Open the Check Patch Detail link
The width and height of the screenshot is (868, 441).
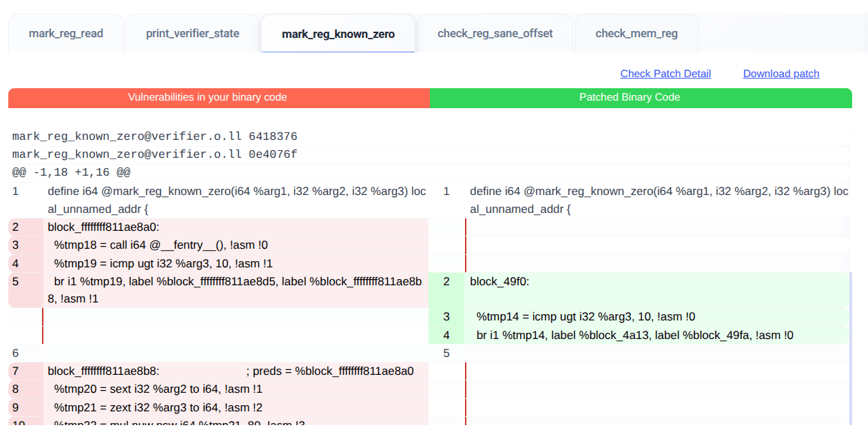(x=665, y=73)
